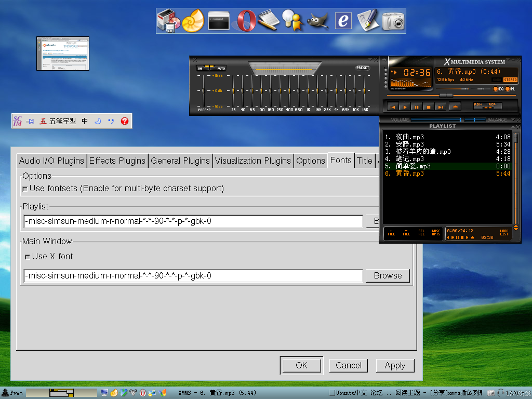Click Browse for the Main Window font
This screenshot has width=532, height=399.
pyautogui.click(x=388, y=275)
